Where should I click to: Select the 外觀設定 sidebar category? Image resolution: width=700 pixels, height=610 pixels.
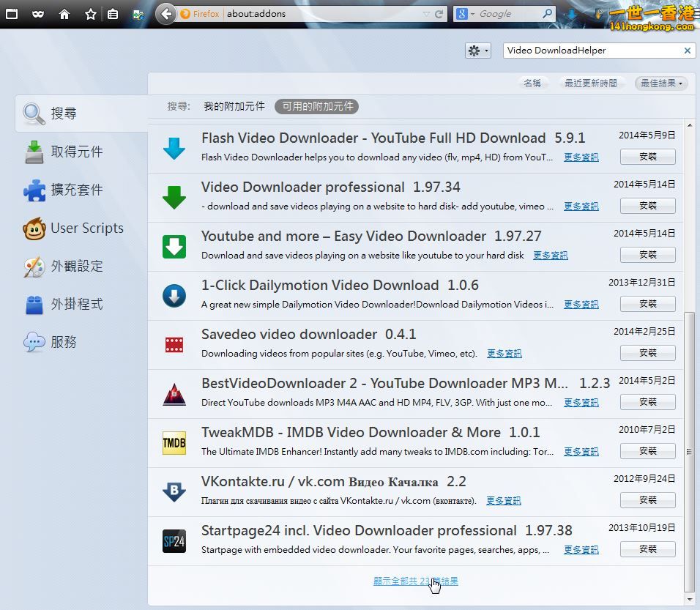pyautogui.click(x=82, y=266)
